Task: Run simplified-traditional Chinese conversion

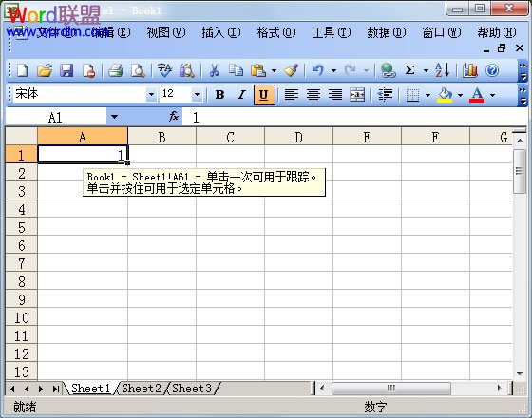Action: 165,70
